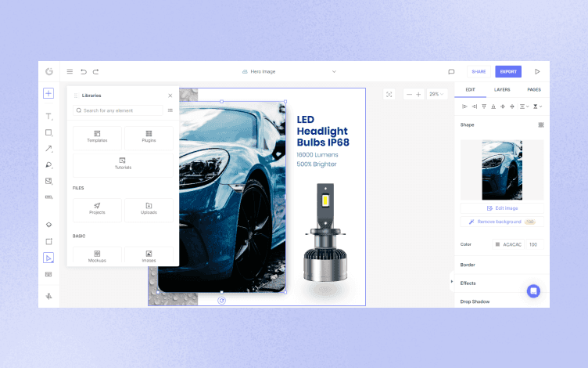
Task: Align selection to right edge
Action: pos(475,106)
